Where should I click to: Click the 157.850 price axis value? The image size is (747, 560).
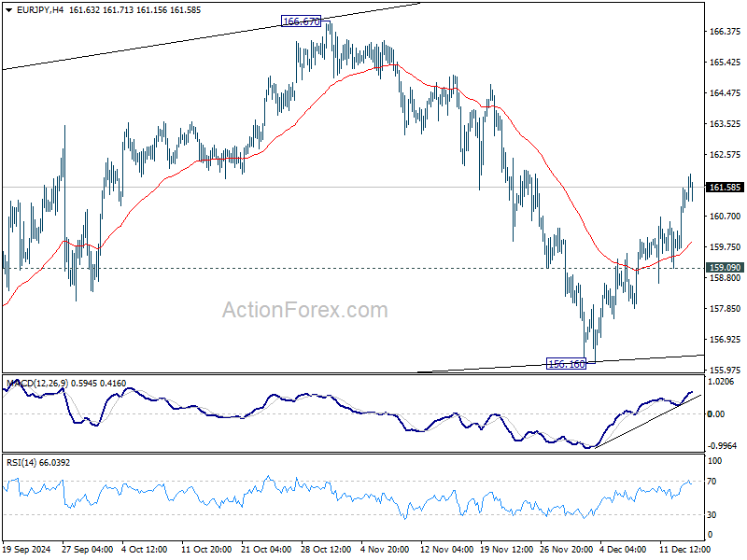tap(726, 309)
